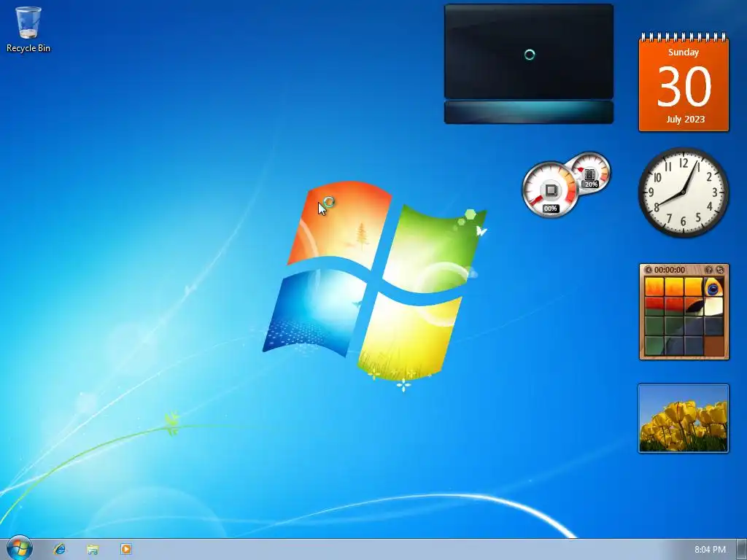Click the loading Windows Media Center gadget
747x560 pixels.
pyautogui.click(x=529, y=64)
